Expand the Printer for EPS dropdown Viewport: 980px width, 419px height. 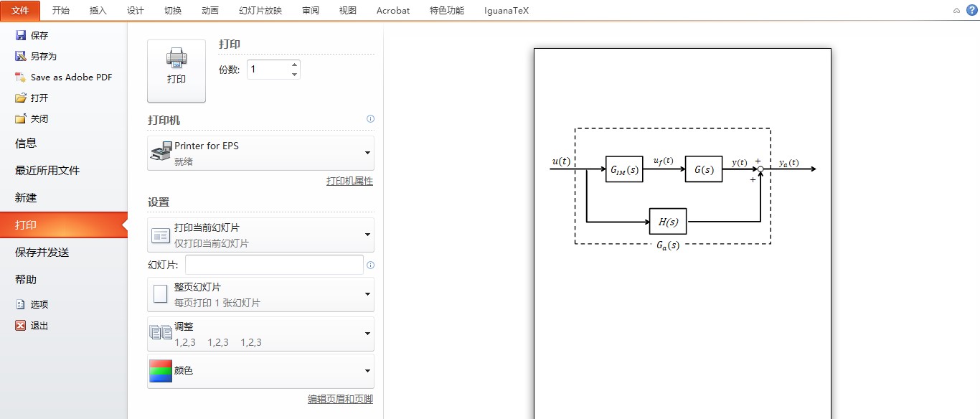coord(367,153)
